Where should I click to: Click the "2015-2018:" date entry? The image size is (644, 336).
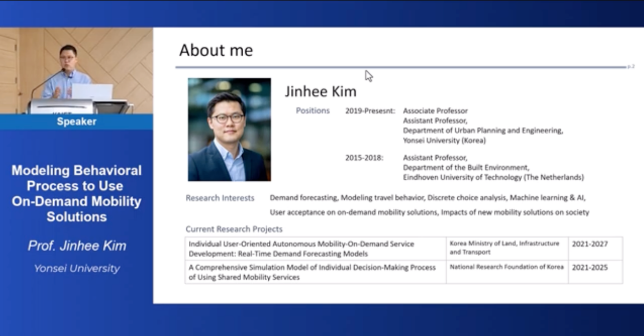point(364,158)
